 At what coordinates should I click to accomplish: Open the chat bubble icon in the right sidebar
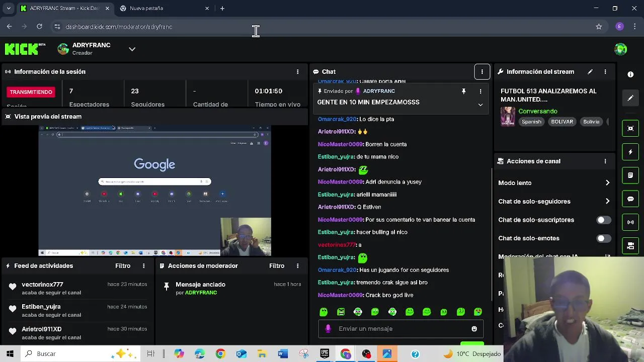tap(630, 199)
